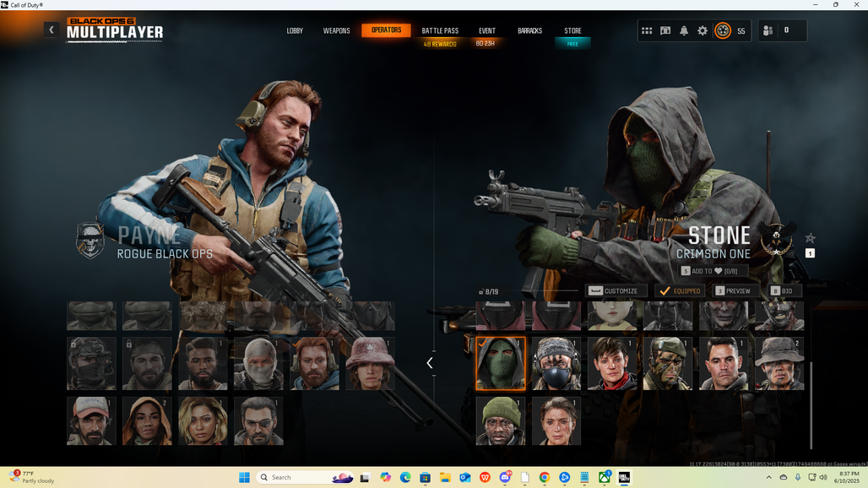Click the taskbar Search box

pos(306,478)
